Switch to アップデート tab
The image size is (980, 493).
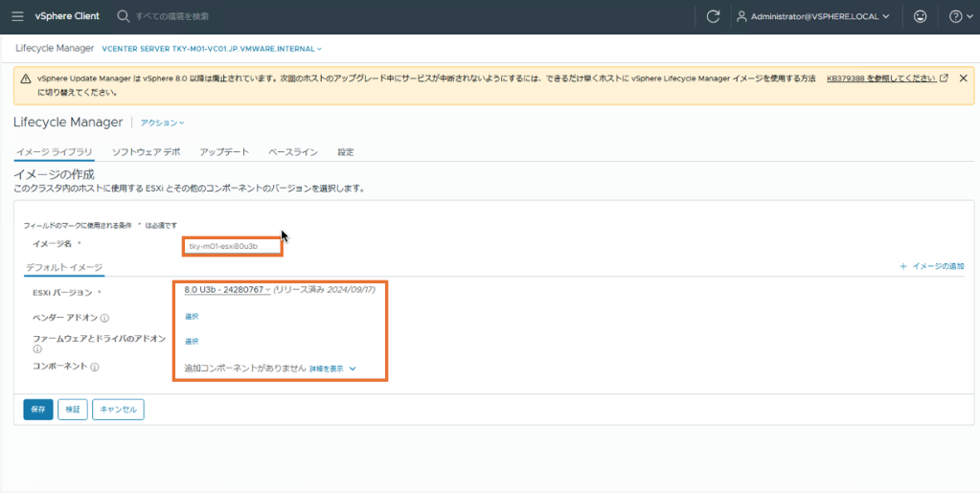coord(224,152)
